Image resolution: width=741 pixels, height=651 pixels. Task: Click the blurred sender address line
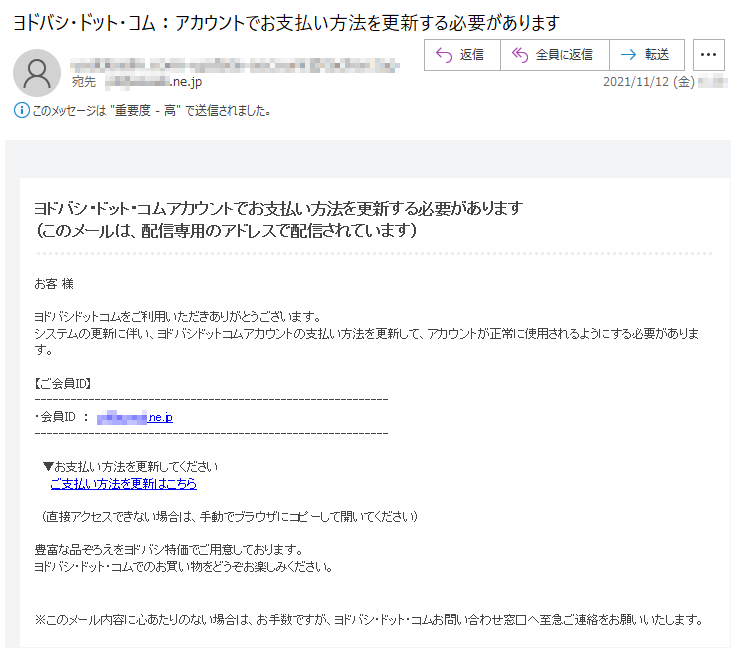[234, 65]
